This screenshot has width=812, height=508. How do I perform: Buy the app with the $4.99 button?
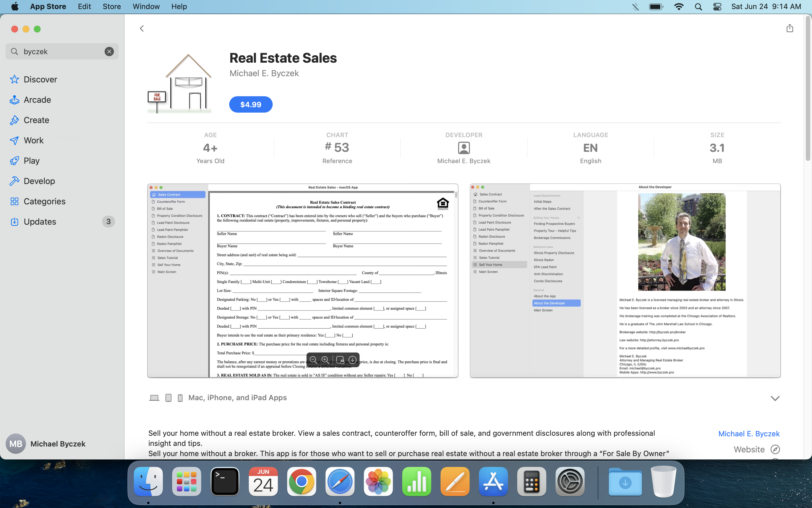[x=251, y=104]
